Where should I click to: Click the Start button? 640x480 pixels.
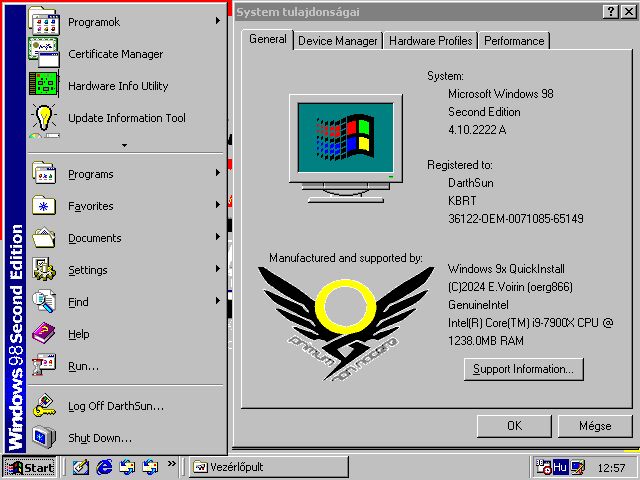coord(29,467)
